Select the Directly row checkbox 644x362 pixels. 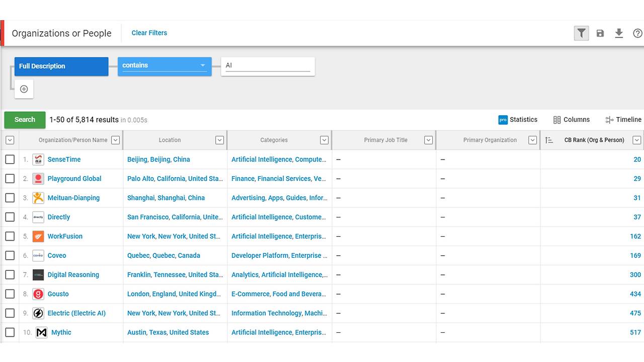tap(10, 217)
